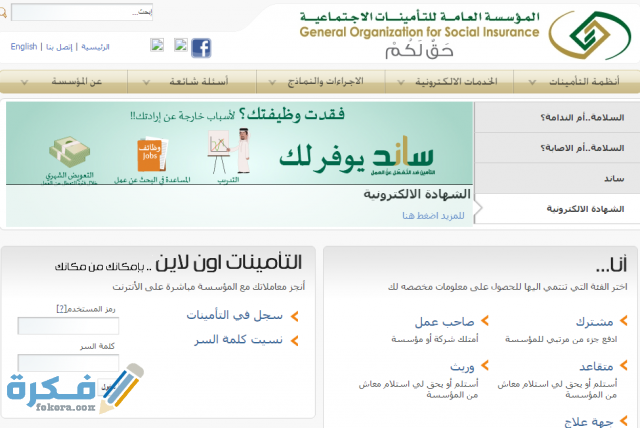Click the broken image icon beside Facebook
The height and width of the screenshot is (428, 640).
[181, 45]
